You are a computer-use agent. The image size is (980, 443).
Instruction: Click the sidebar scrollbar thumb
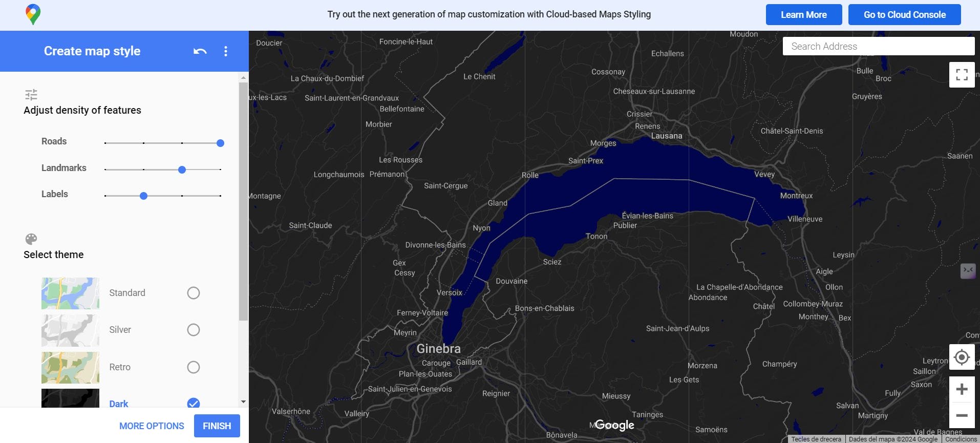pos(243,201)
